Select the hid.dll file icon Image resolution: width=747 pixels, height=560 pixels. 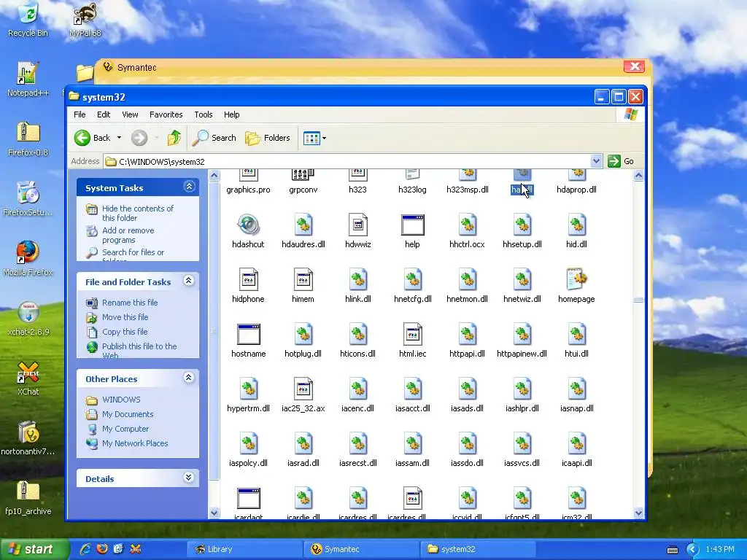tap(577, 225)
